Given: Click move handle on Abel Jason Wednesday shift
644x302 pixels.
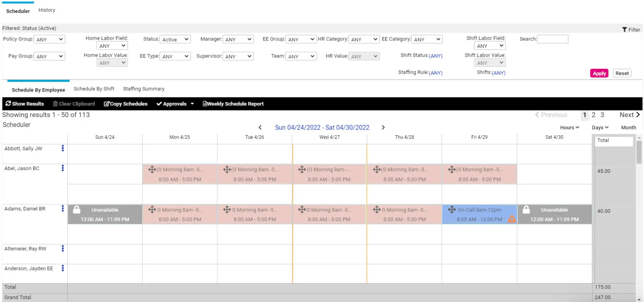Looking at the screenshot, I should click(x=302, y=169).
